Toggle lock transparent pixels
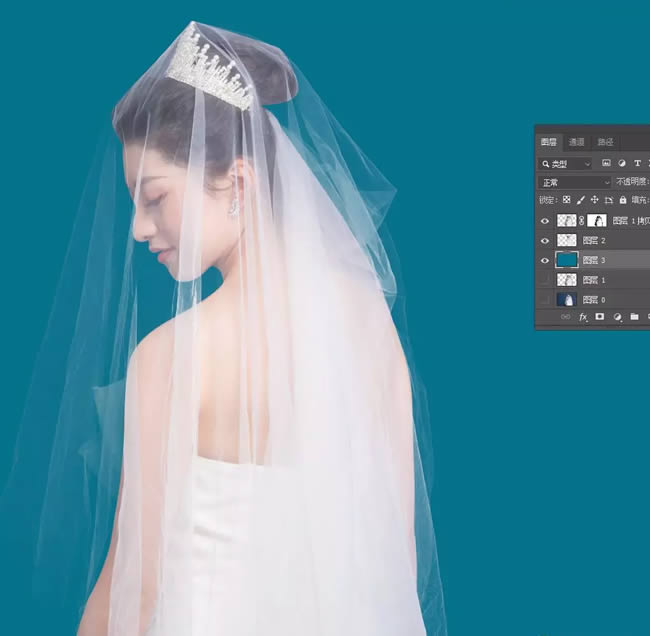Screen dimensions: 650x636 pyautogui.click(x=566, y=200)
